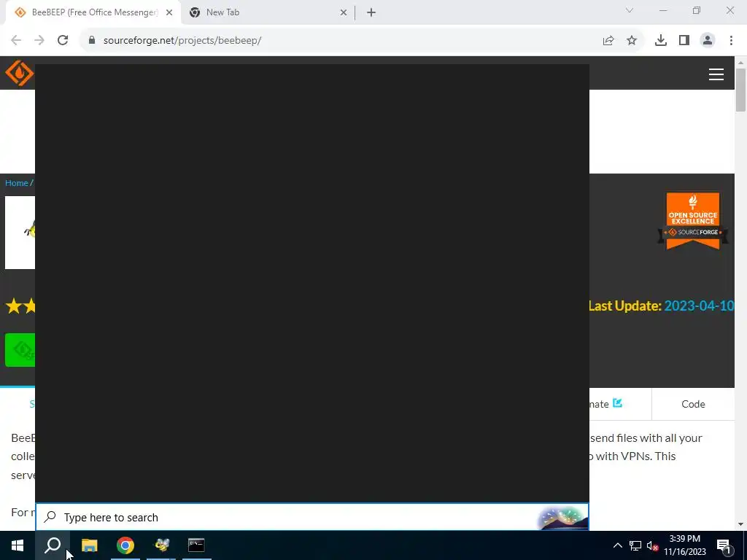Open the tab search dropdown chevron
The height and width of the screenshot is (560, 747).
630,10
